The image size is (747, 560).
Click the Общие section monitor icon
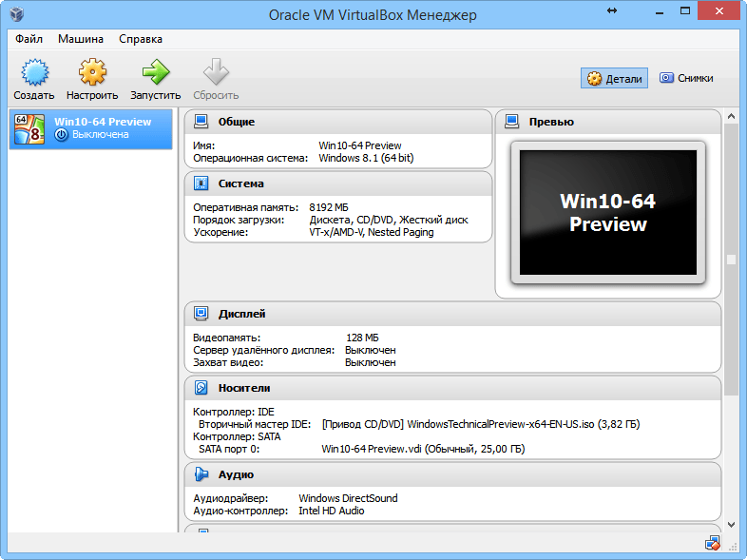[x=201, y=122]
